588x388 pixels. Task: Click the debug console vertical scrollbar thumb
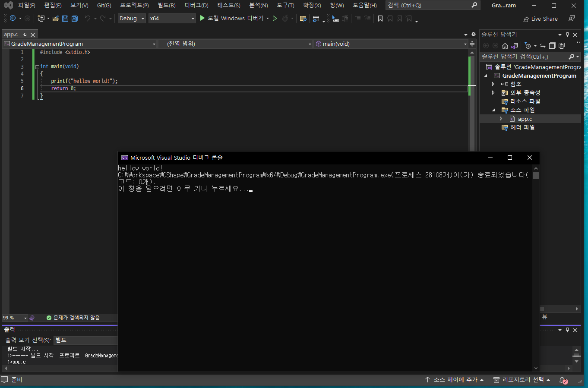coord(536,176)
